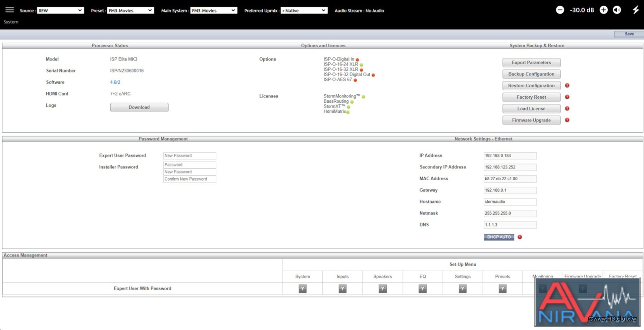The height and width of the screenshot is (330, 644).
Task: Click StormMonitoring license status dot
Action: 363,97
